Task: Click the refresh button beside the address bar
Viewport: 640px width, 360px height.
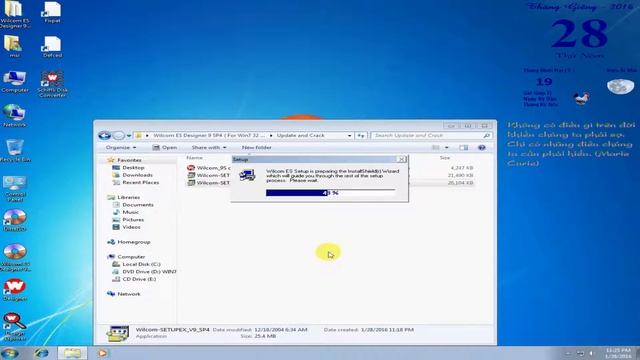Action: [361, 136]
